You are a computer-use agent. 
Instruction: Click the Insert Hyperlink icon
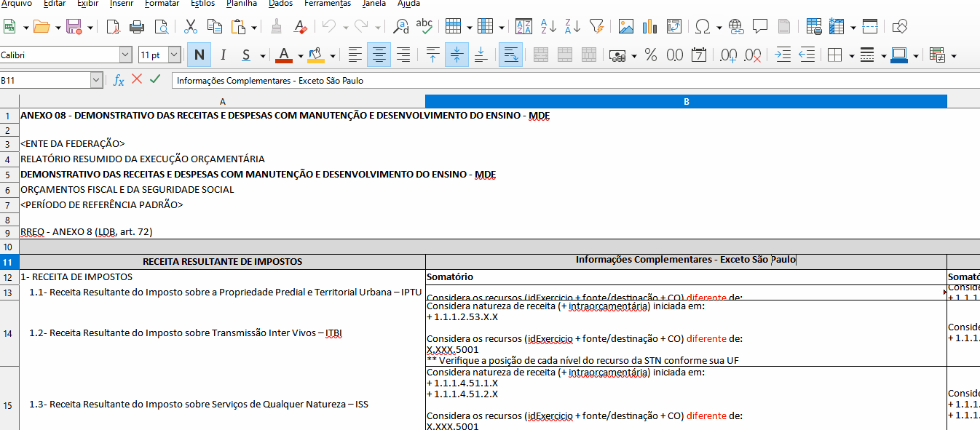pos(737,27)
